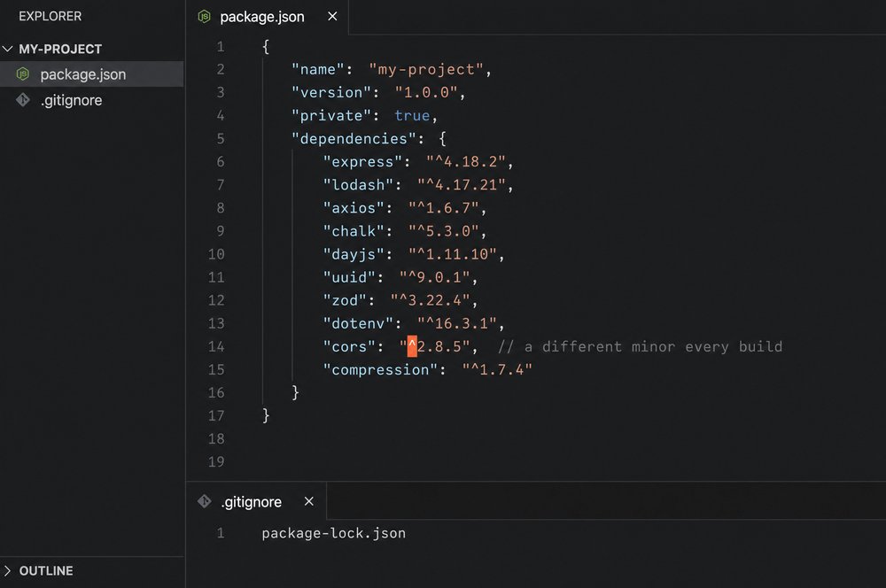Click the "^1.11.10" version string
The height and width of the screenshot is (588, 886).
pos(453,254)
